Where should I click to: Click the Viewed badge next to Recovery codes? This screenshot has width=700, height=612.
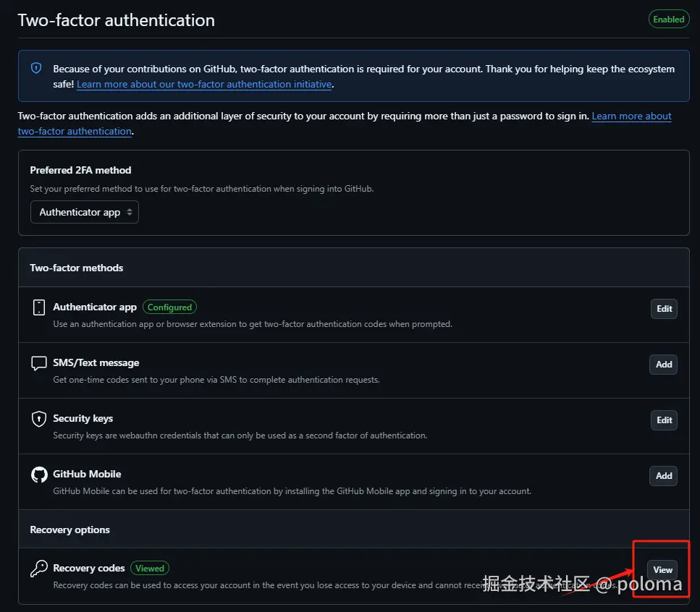(150, 569)
